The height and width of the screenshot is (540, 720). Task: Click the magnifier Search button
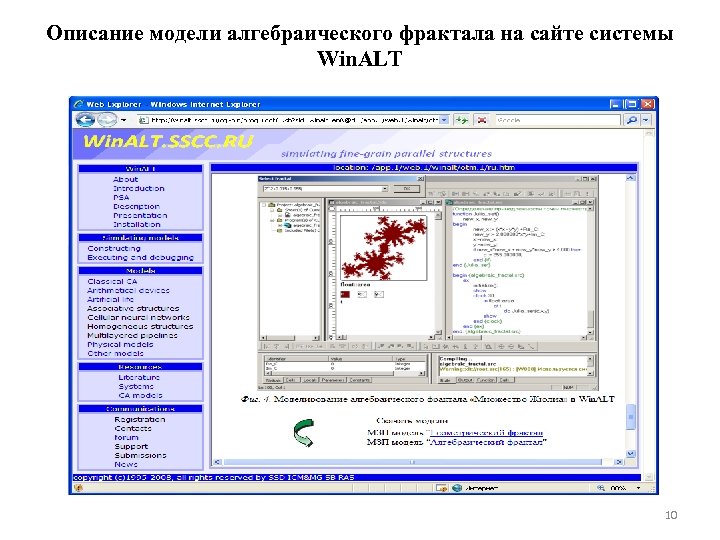[x=632, y=120]
